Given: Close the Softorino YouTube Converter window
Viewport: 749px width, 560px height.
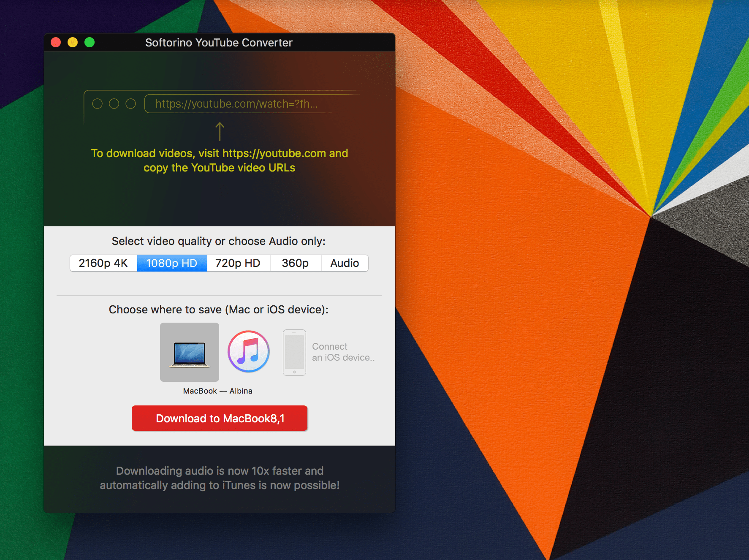Looking at the screenshot, I should [x=56, y=42].
